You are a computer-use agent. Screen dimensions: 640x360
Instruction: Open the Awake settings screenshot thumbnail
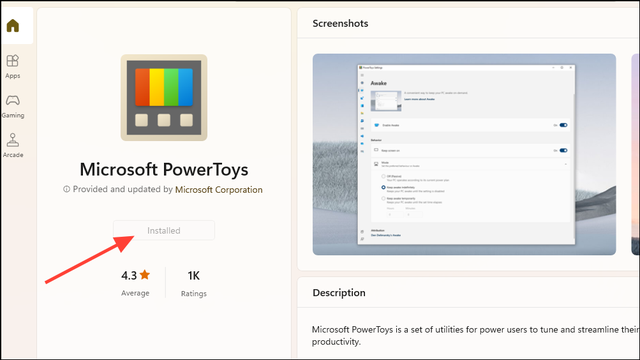click(464, 154)
